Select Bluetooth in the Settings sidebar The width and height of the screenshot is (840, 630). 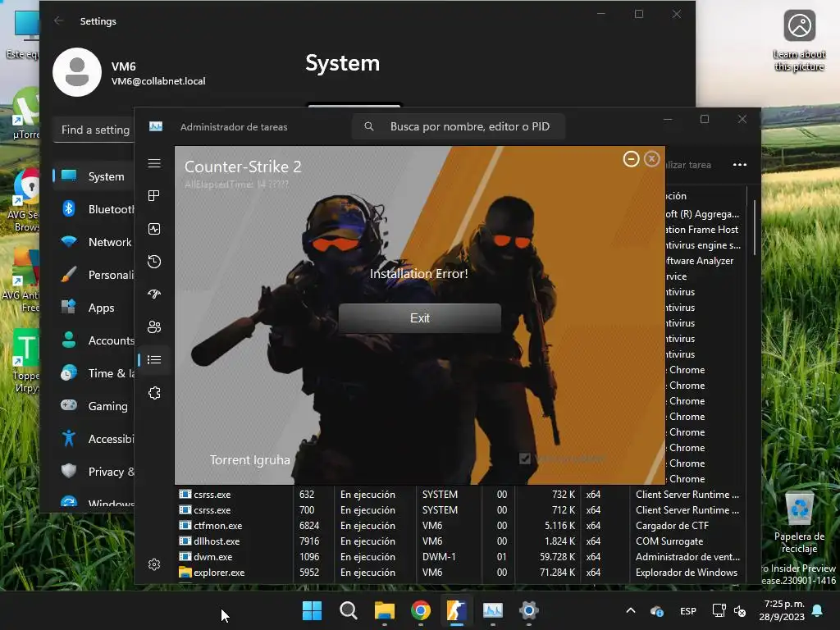(x=94, y=209)
